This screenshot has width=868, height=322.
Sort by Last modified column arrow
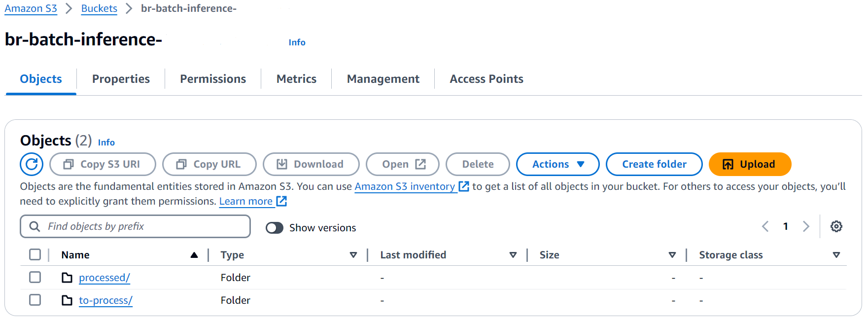coord(513,255)
